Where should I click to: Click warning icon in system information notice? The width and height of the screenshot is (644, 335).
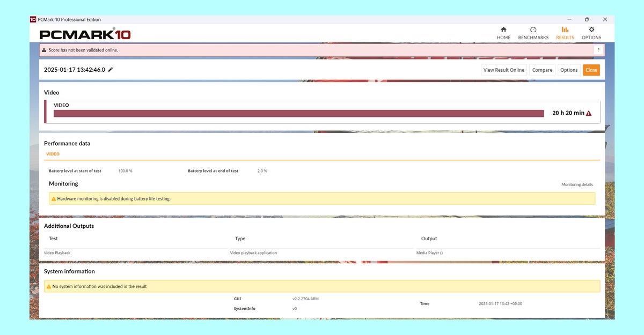49,286
